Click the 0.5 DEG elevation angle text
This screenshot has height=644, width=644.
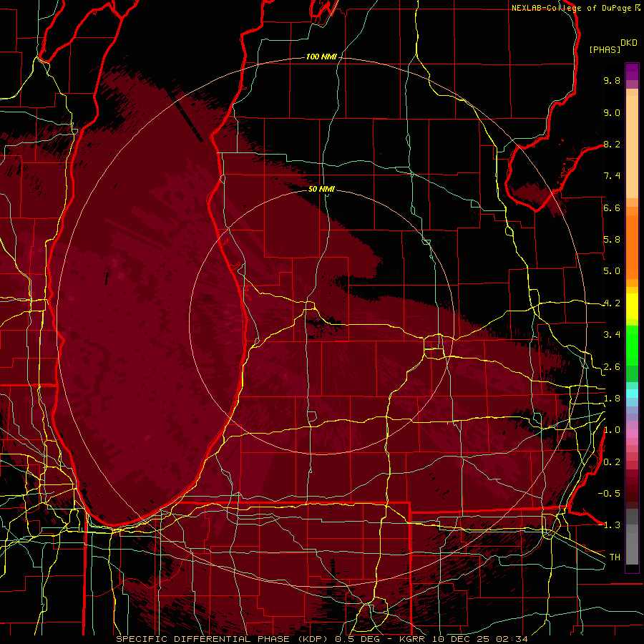coord(357,639)
